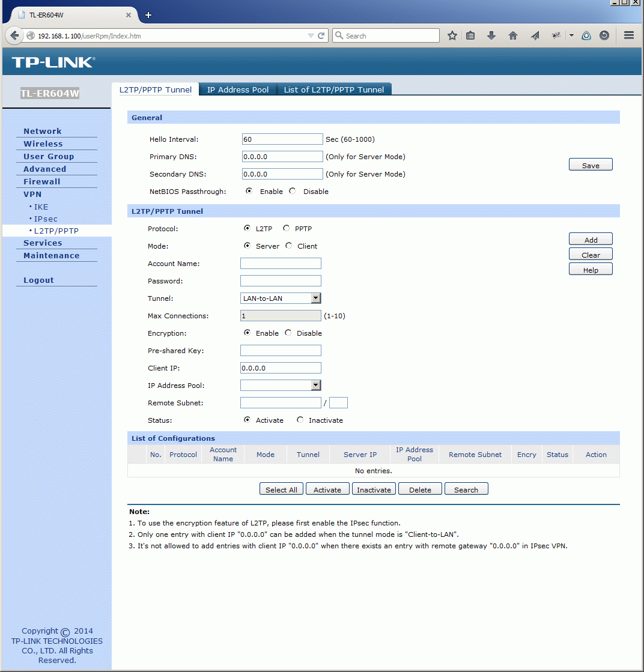Click the Inactivate list button

coord(374,489)
